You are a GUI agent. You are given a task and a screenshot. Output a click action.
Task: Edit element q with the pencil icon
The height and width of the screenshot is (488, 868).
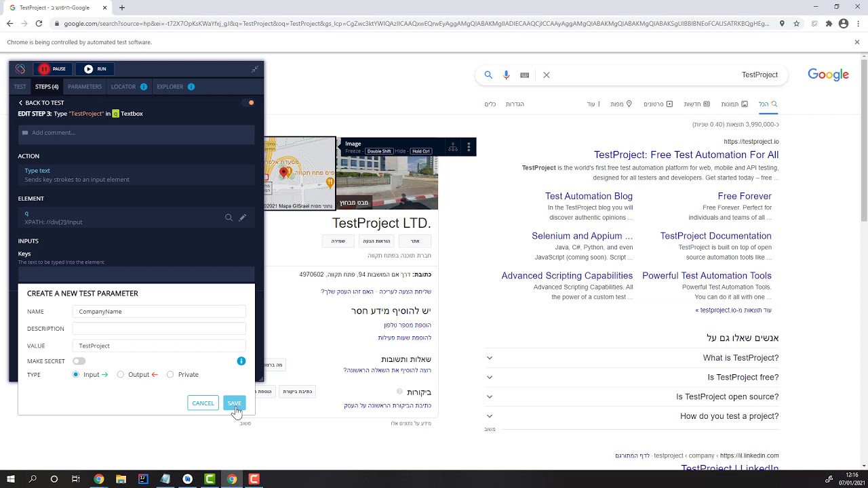(242, 218)
